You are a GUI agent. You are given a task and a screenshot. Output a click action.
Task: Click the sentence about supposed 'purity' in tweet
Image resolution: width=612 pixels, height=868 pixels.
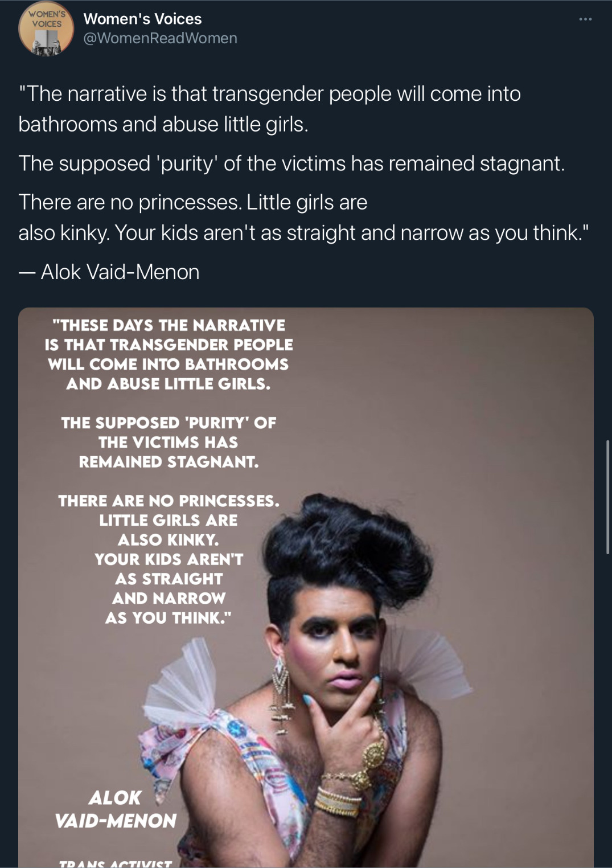coord(291,163)
